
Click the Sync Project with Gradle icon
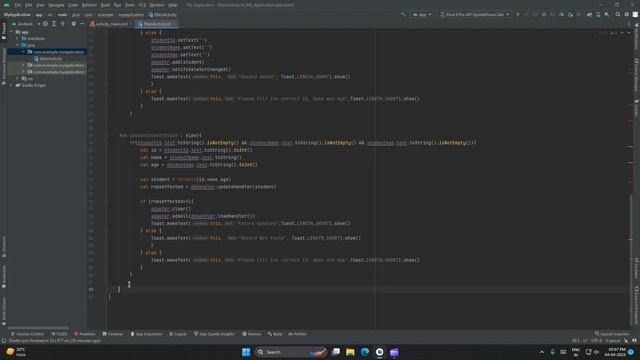589,14
